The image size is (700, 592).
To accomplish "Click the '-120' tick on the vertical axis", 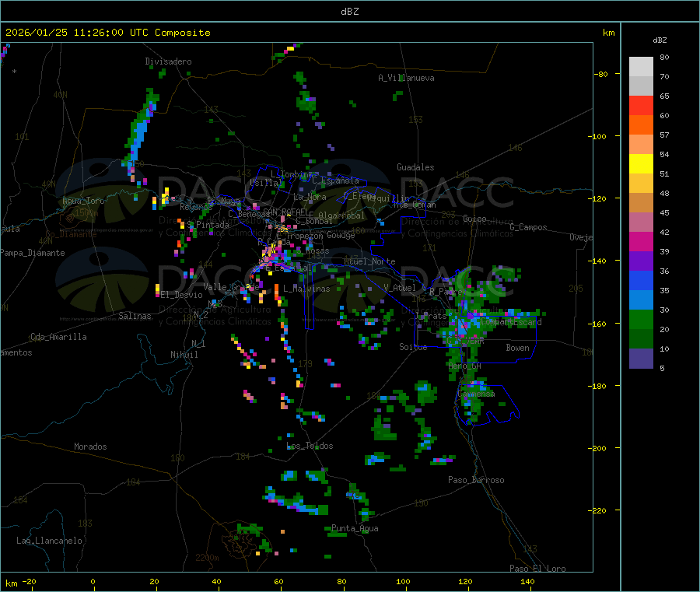I will [600, 198].
